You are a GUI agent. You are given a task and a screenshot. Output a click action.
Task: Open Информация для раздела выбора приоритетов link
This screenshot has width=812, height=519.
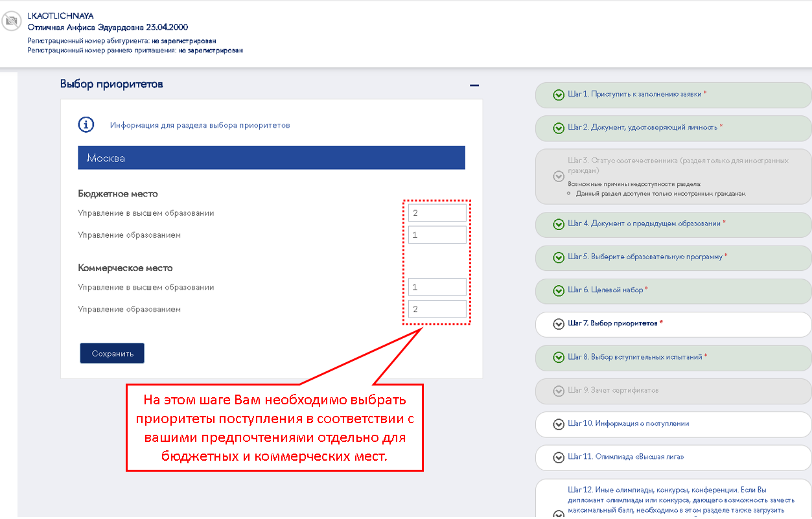tap(200, 125)
